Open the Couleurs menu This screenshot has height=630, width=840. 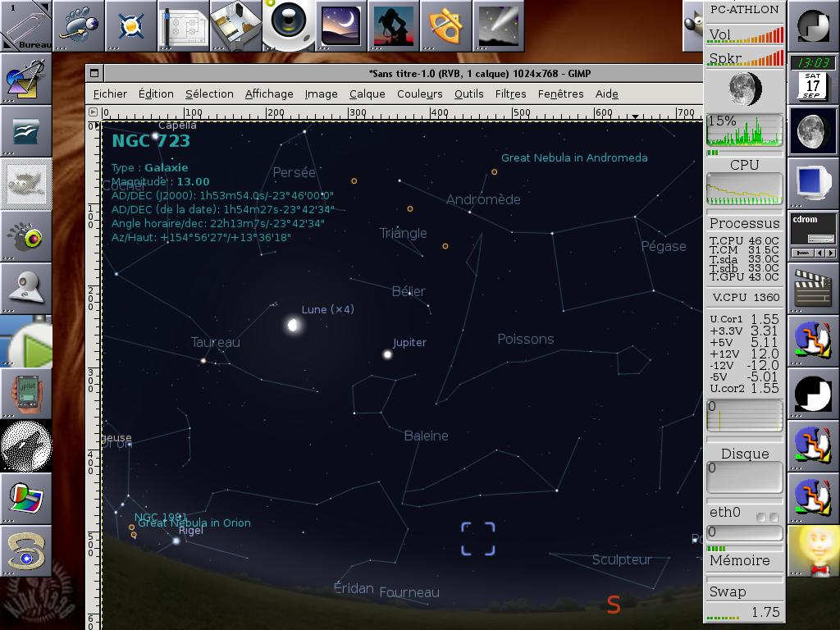[419, 94]
